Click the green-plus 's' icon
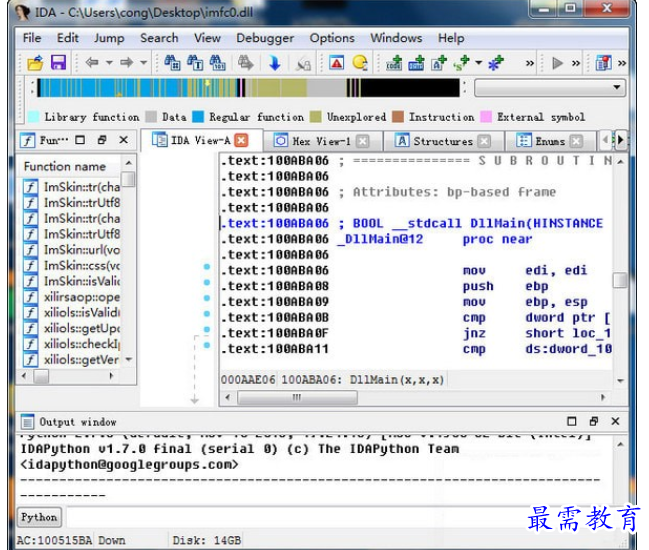 (461, 63)
